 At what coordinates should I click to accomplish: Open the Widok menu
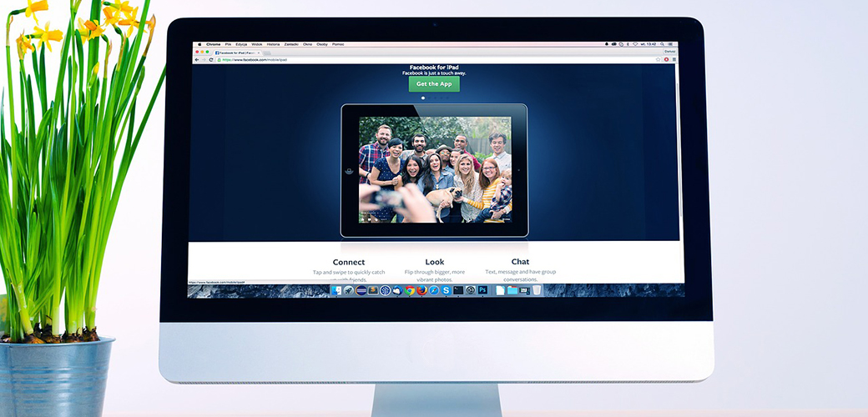click(x=257, y=44)
